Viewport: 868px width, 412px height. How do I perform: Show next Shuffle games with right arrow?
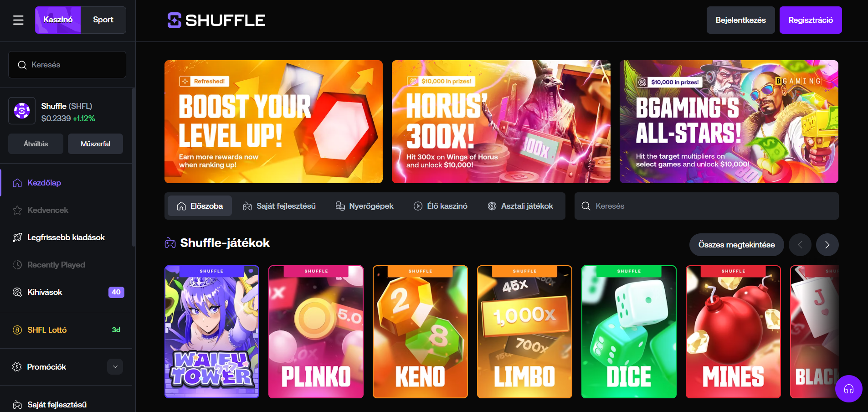pos(827,245)
